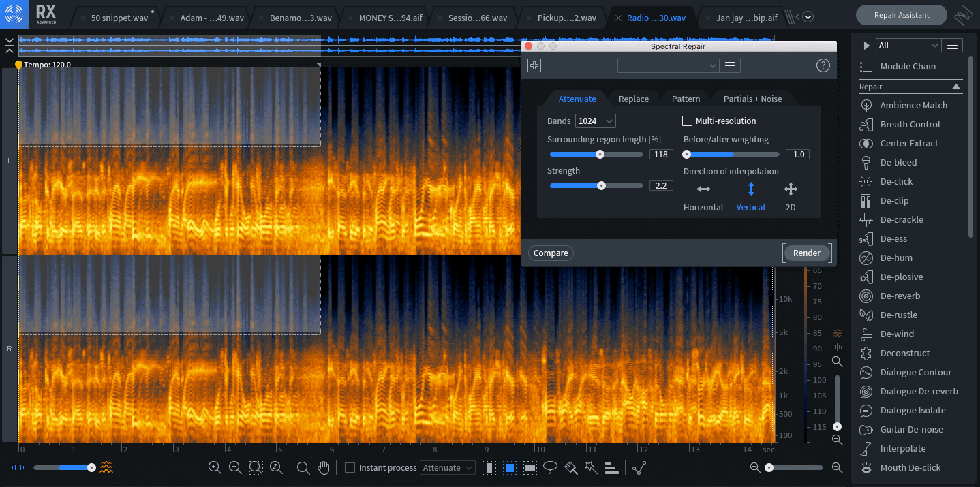Screen dimensions: 980x487
Task: Click the Compare button
Action: click(551, 253)
